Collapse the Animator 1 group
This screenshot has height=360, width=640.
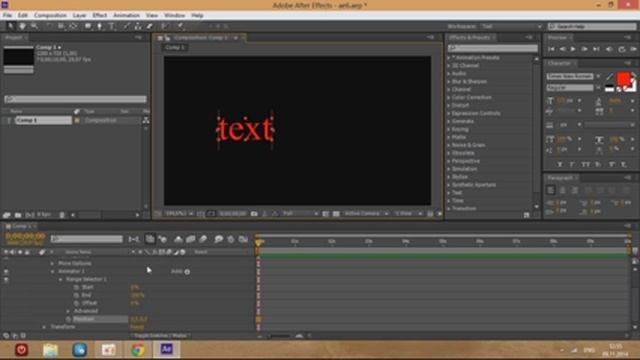(52, 271)
